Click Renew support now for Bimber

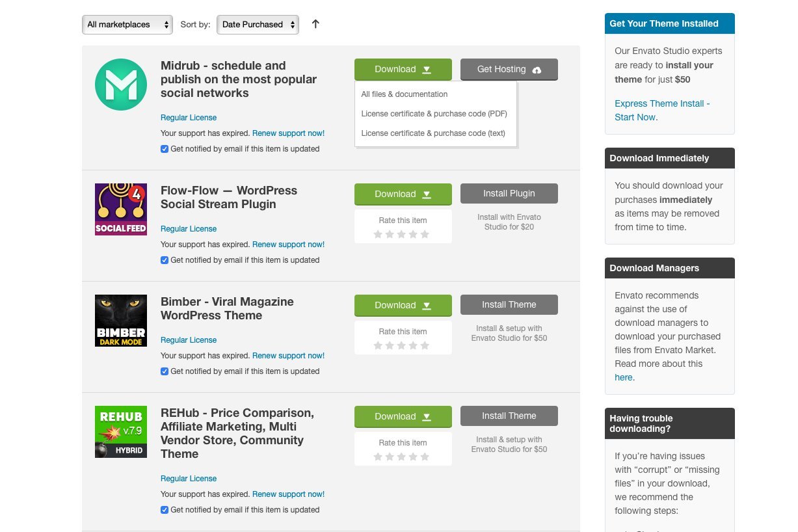point(288,356)
